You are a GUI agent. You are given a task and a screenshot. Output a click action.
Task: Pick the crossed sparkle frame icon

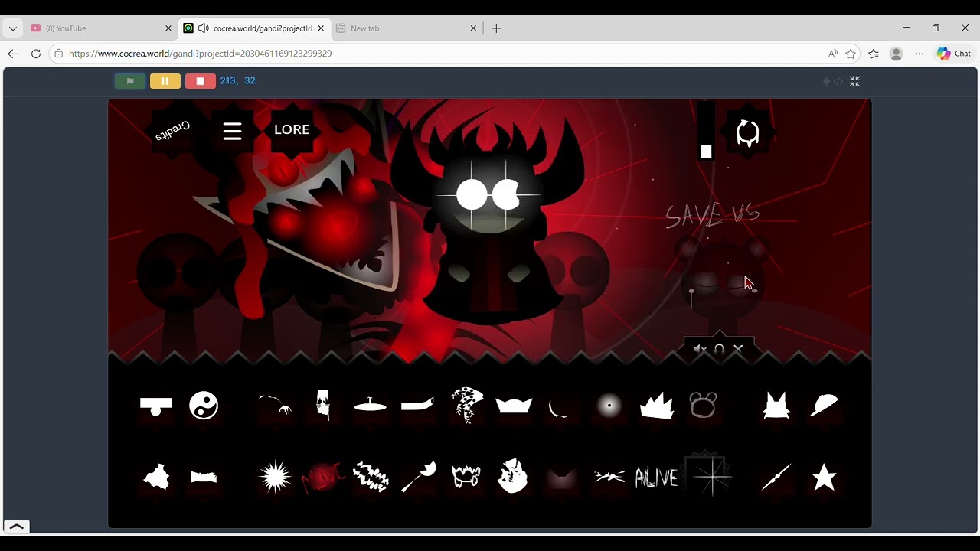click(712, 474)
